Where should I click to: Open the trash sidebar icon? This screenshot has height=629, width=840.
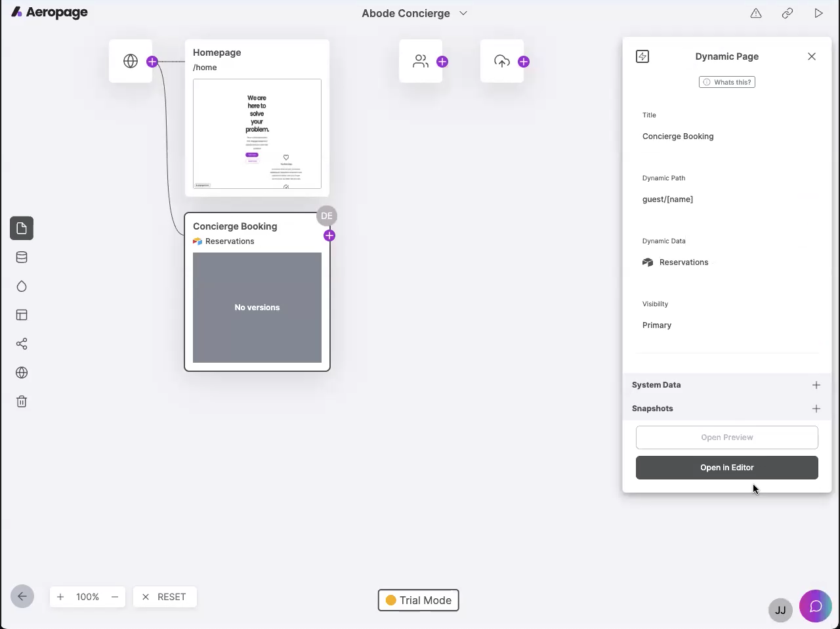22,401
